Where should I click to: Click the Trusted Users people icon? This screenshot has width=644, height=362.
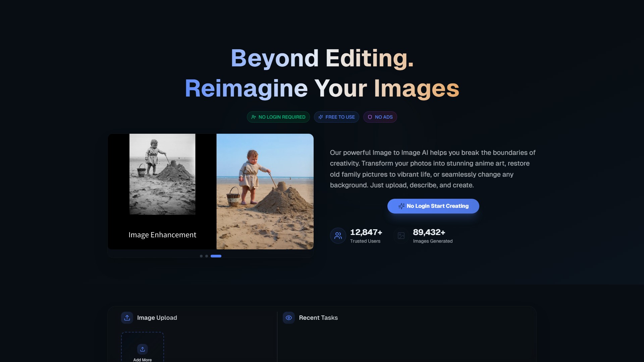tap(338, 236)
